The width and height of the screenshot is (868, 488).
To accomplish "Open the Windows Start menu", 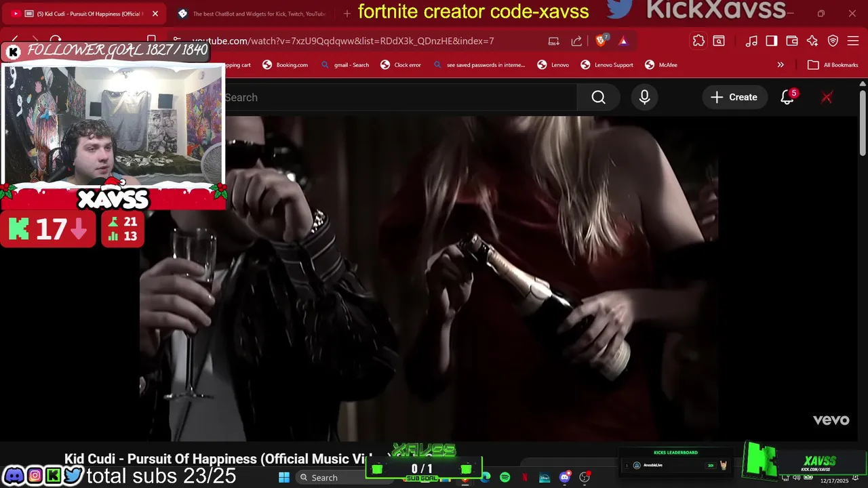I will pyautogui.click(x=284, y=478).
